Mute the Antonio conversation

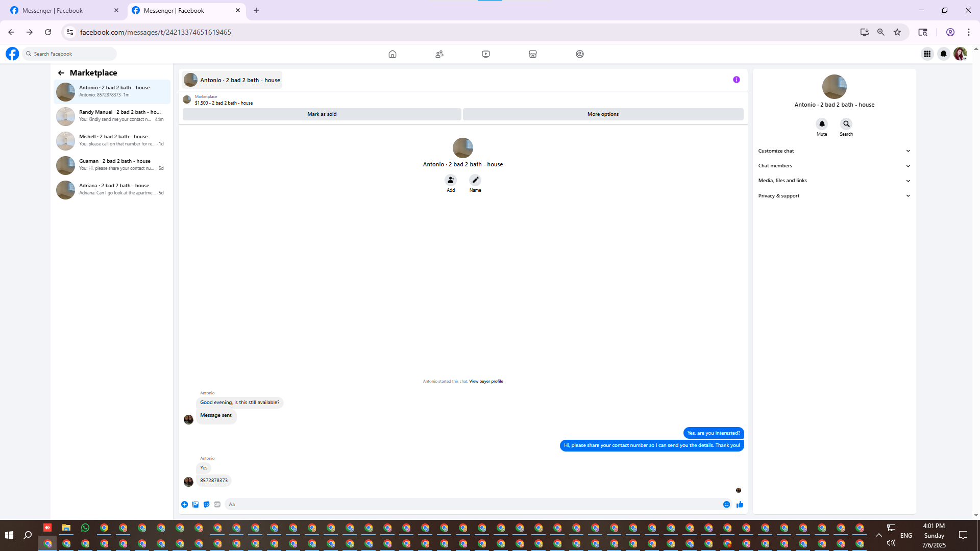822,124
